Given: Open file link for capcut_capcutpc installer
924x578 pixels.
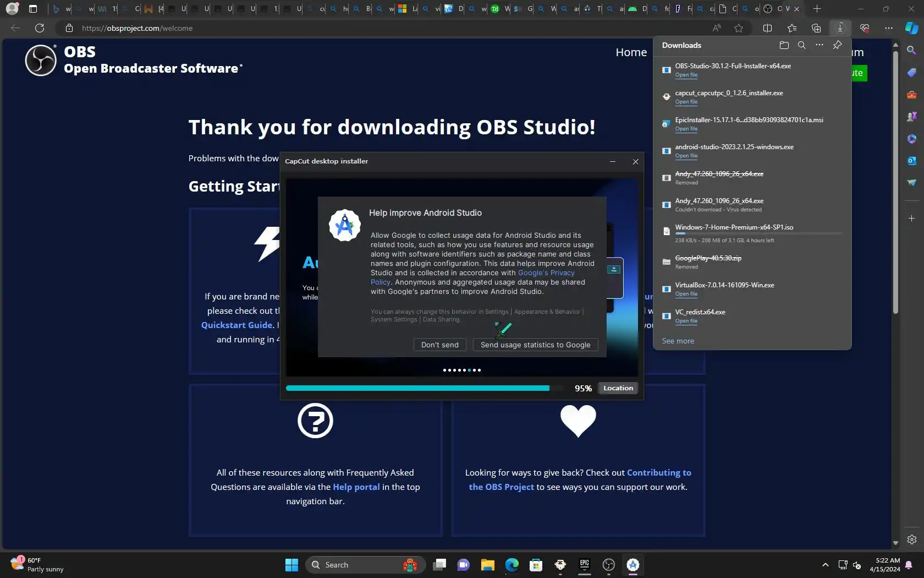Looking at the screenshot, I should tap(686, 102).
